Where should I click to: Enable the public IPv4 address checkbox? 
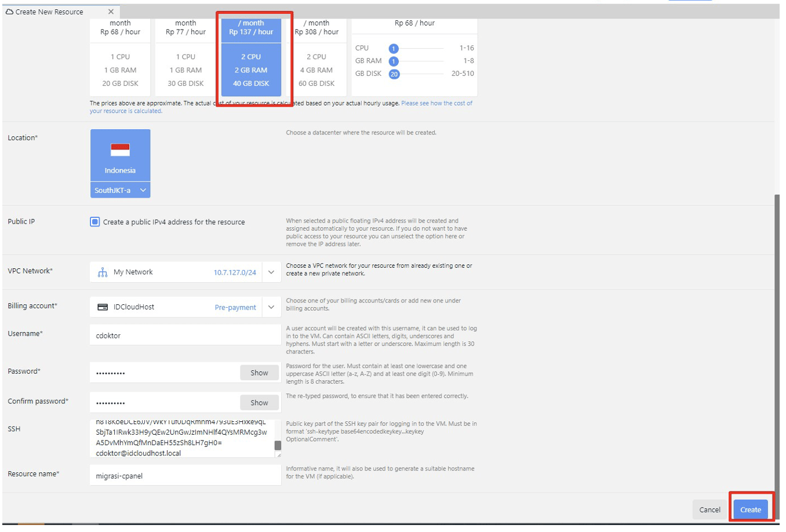pyautogui.click(x=94, y=221)
